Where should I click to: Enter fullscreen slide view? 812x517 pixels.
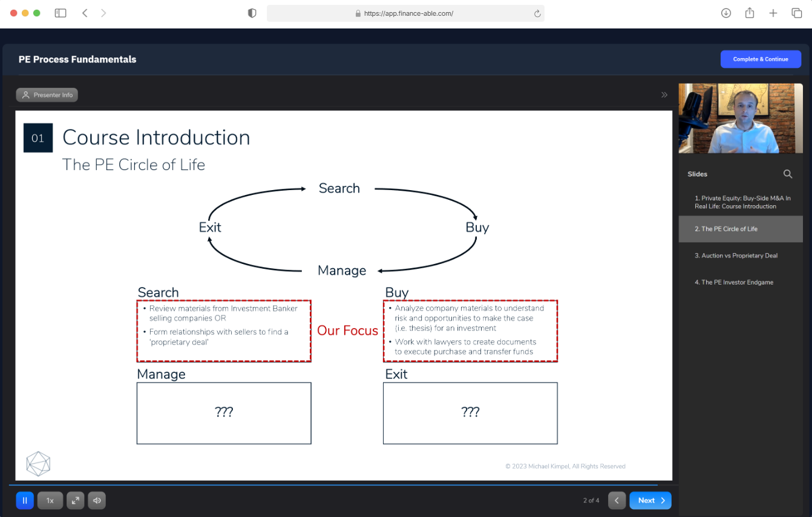75,501
